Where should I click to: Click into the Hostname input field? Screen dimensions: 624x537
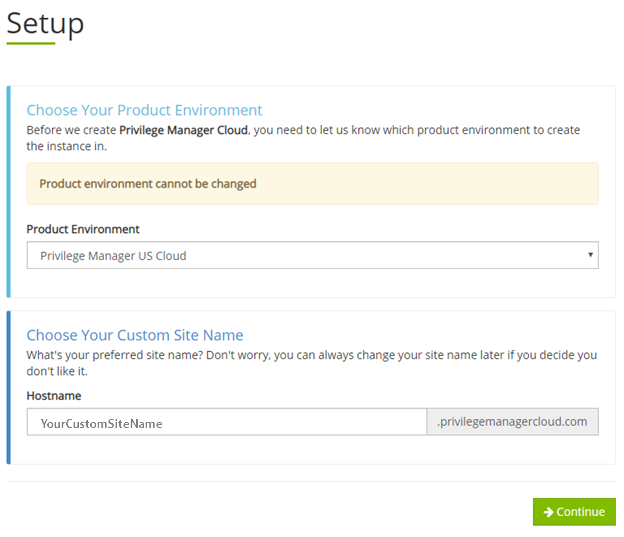[x=226, y=422]
